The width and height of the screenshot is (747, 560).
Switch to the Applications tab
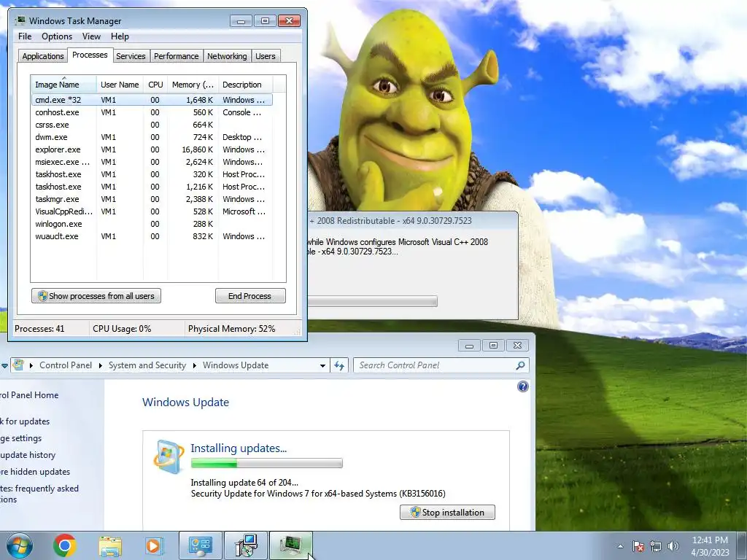coord(43,56)
